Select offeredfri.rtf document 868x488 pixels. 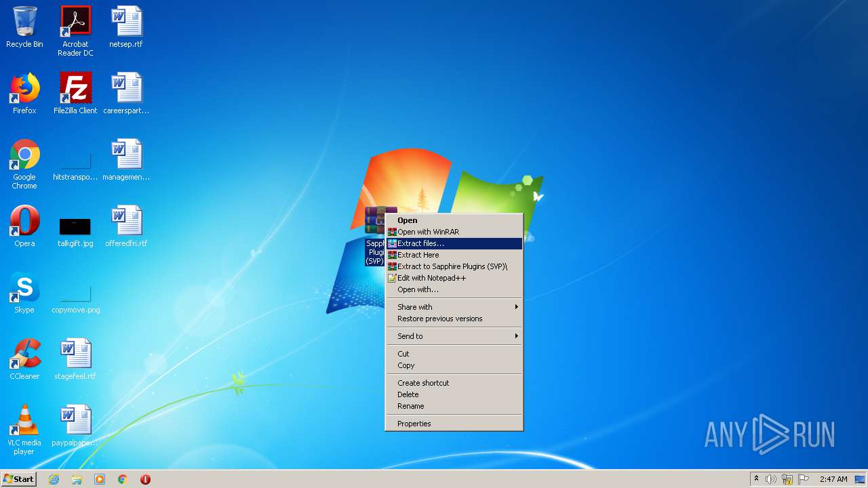(x=126, y=226)
